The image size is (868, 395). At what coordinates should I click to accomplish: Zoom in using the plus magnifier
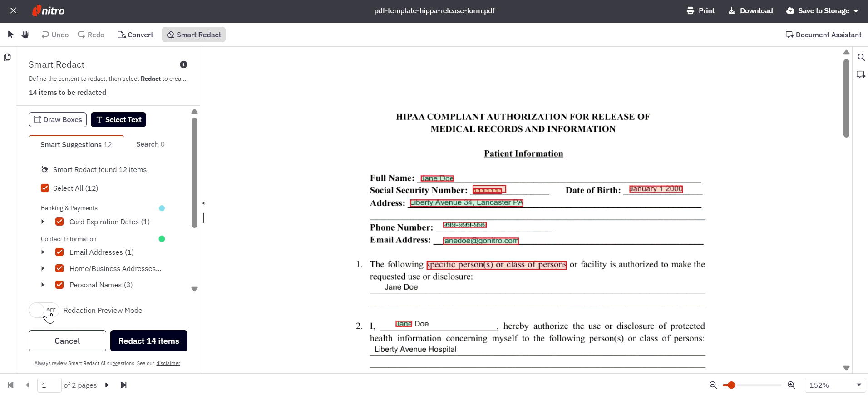tap(791, 385)
